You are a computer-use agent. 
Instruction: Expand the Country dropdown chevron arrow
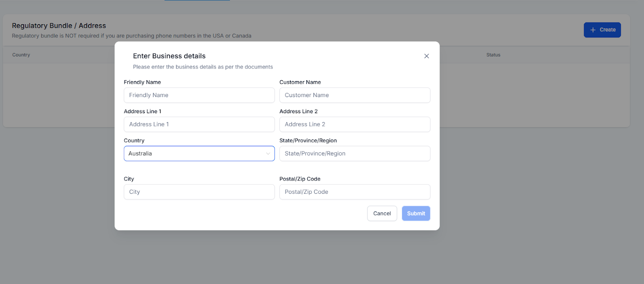(268, 153)
